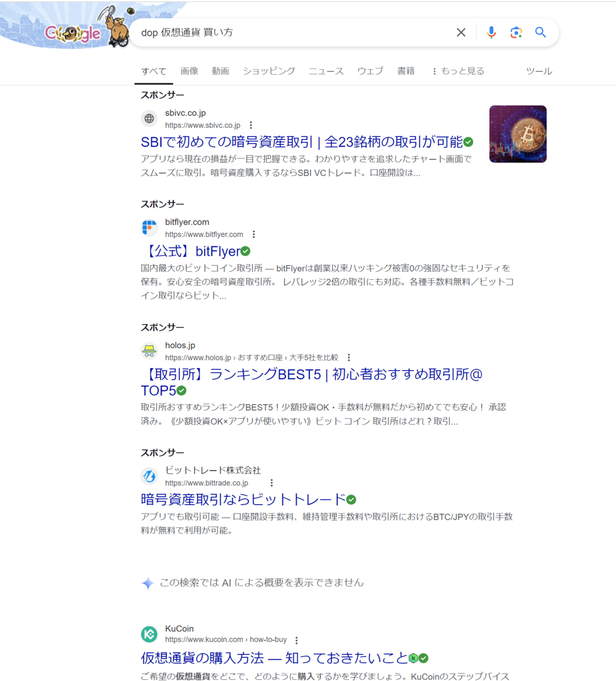Image resolution: width=616 pixels, height=681 pixels.
Task: Click https://www.bittrade.co.jp URL text
Action: tap(207, 483)
